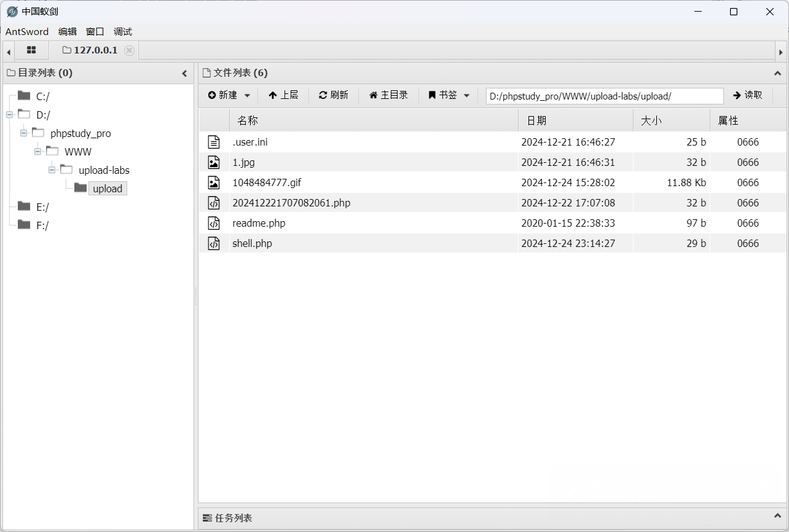This screenshot has height=532, width=789.
Task: Click the left tab-scroll arrow
Action: pyautogui.click(x=9, y=52)
